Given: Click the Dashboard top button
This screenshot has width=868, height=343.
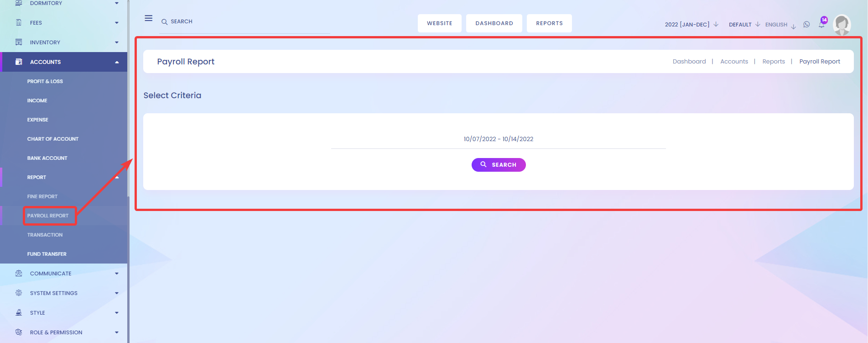Looking at the screenshot, I should (x=494, y=23).
